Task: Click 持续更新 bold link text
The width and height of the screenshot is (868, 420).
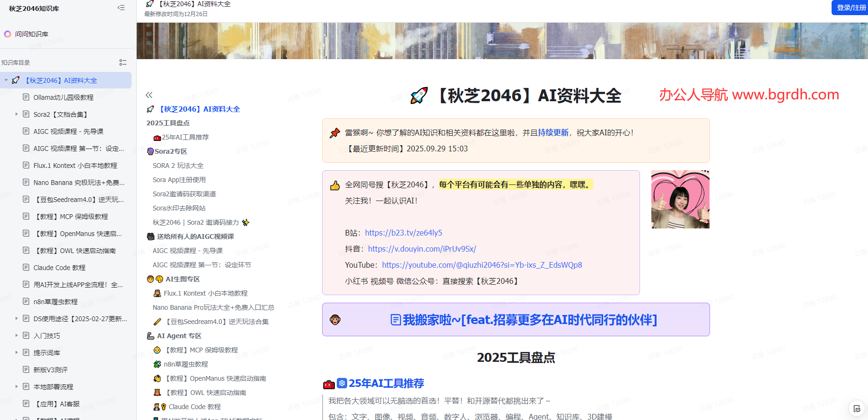Action: pyautogui.click(x=553, y=132)
